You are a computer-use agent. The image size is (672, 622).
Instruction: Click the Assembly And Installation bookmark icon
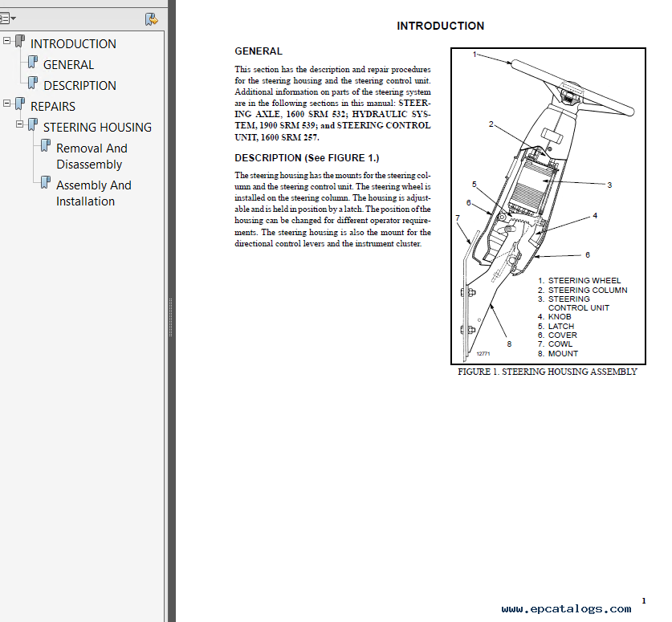[46, 182]
